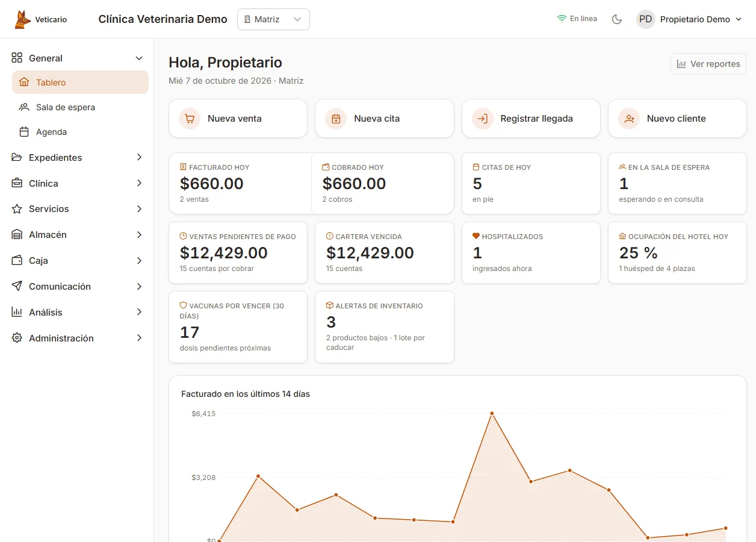Open the Cartera vencida card
Image resolution: width=756 pixels, height=542 pixels.
(x=385, y=253)
